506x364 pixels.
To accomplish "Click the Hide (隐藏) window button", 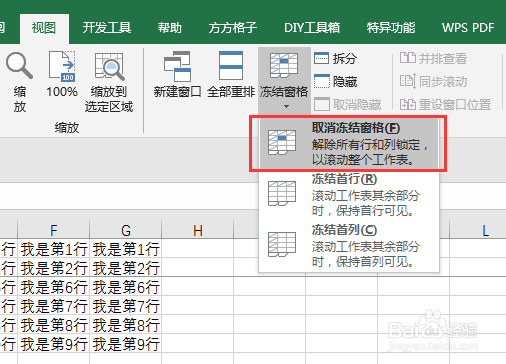I will point(335,81).
